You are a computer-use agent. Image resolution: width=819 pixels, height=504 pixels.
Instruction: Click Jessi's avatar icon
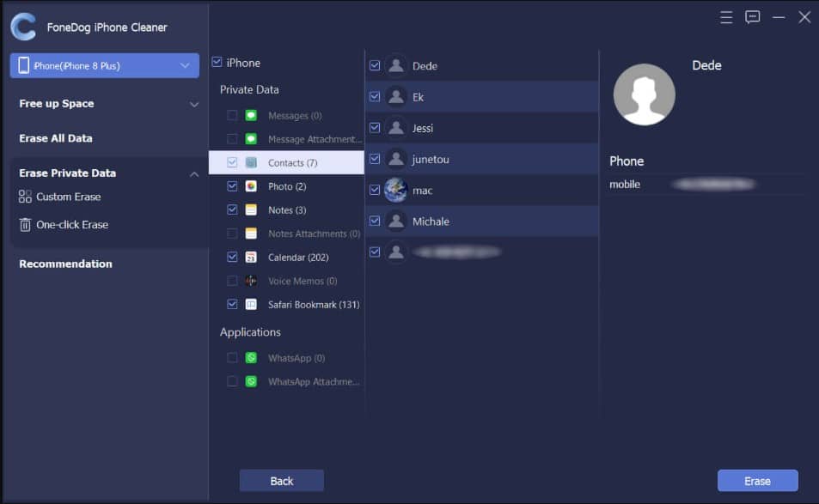point(396,128)
